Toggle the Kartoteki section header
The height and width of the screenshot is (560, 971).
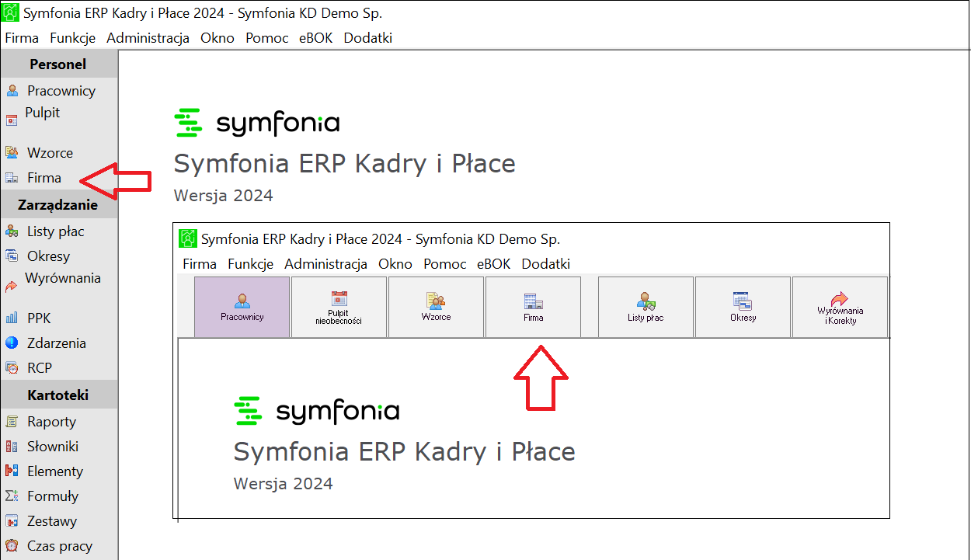(x=58, y=395)
